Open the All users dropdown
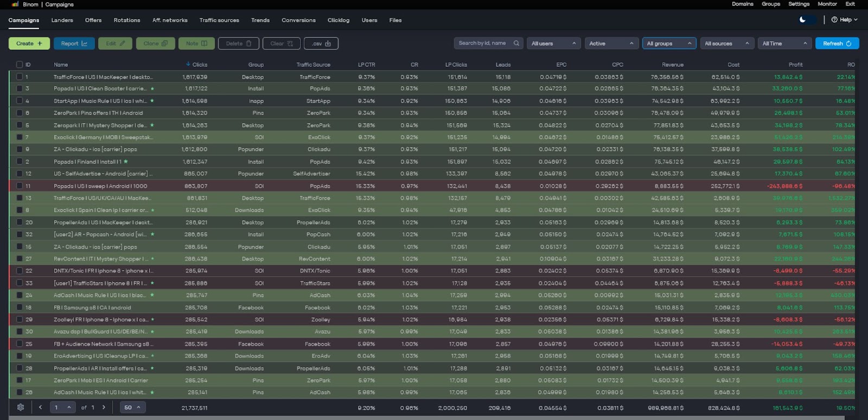The width and height of the screenshot is (868, 420). (x=553, y=43)
